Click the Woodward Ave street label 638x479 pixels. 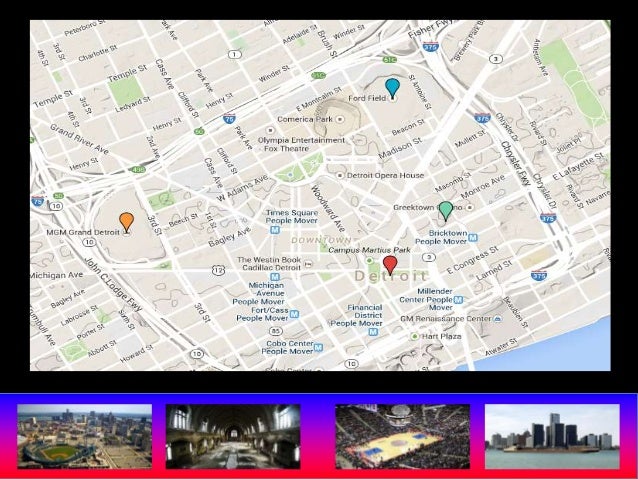point(328,208)
